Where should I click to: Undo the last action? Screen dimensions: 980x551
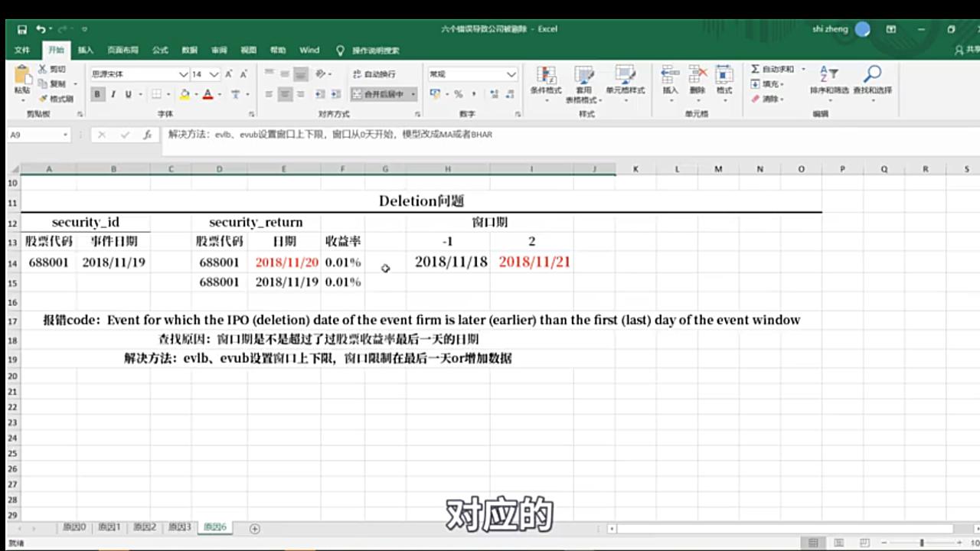41,29
